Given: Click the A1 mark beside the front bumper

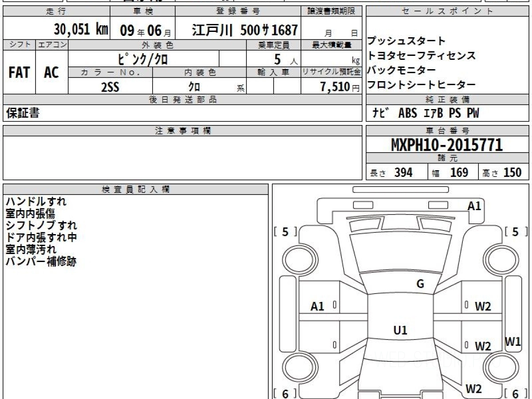Looking at the screenshot, I should click(x=474, y=206).
